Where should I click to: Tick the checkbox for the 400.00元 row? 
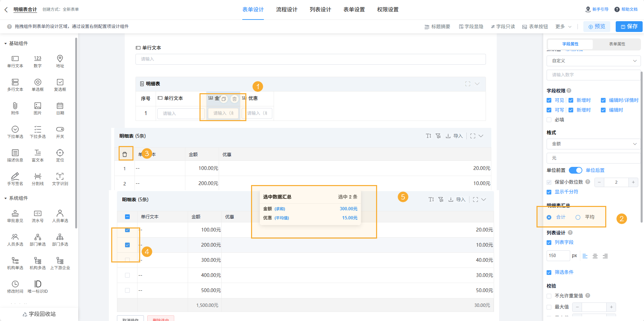(x=127, y=275)
